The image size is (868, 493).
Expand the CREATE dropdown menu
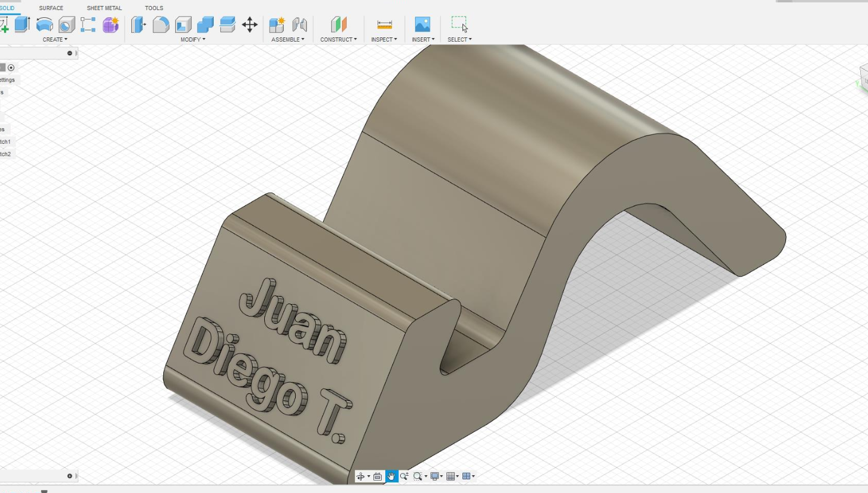55,40
